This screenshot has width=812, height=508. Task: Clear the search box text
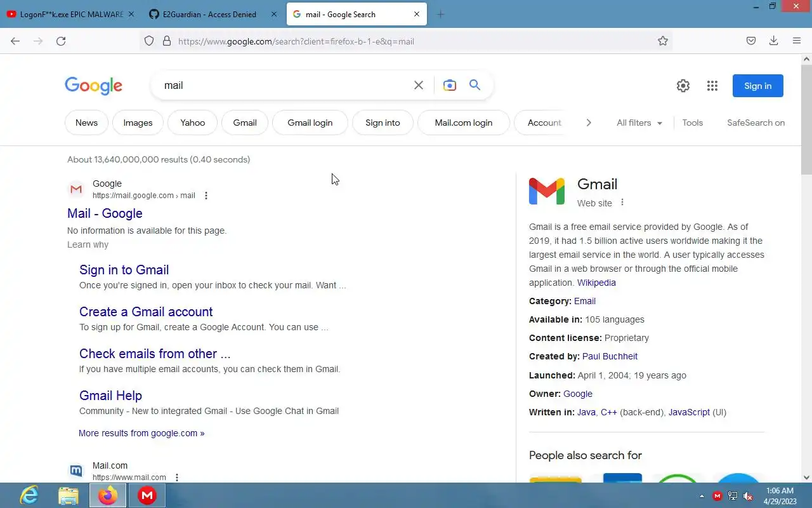(419, 85)
